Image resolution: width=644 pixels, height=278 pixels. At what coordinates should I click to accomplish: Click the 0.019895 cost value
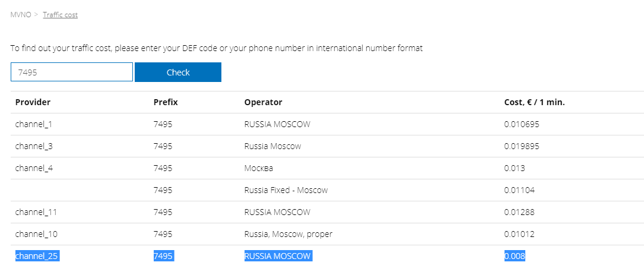(x=522, y=146)
